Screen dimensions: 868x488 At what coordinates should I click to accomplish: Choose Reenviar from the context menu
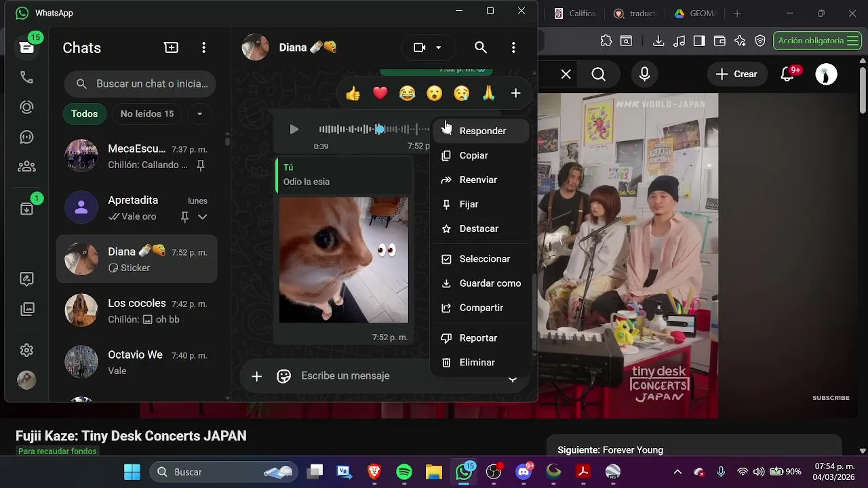click(481, 180)
